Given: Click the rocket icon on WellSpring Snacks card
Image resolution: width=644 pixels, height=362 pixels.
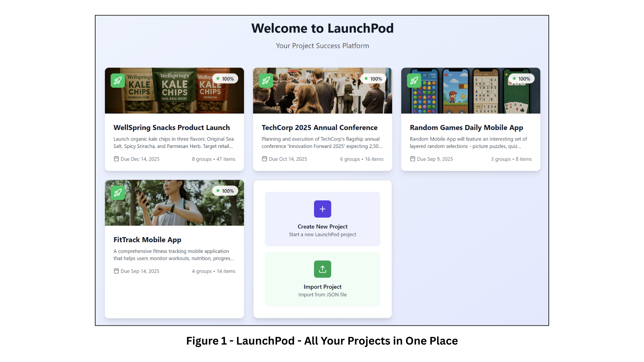Looking at the screenshot, I should 118,81.
